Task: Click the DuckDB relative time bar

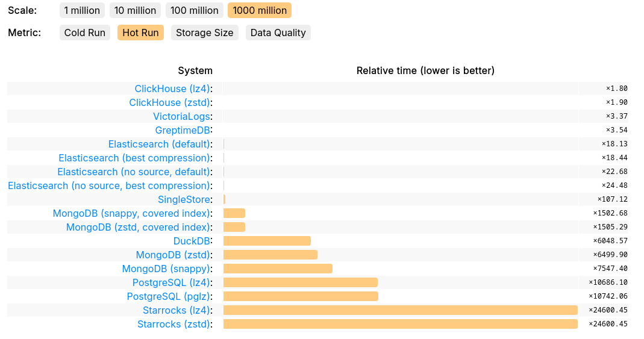Action: tap(267, 241)
